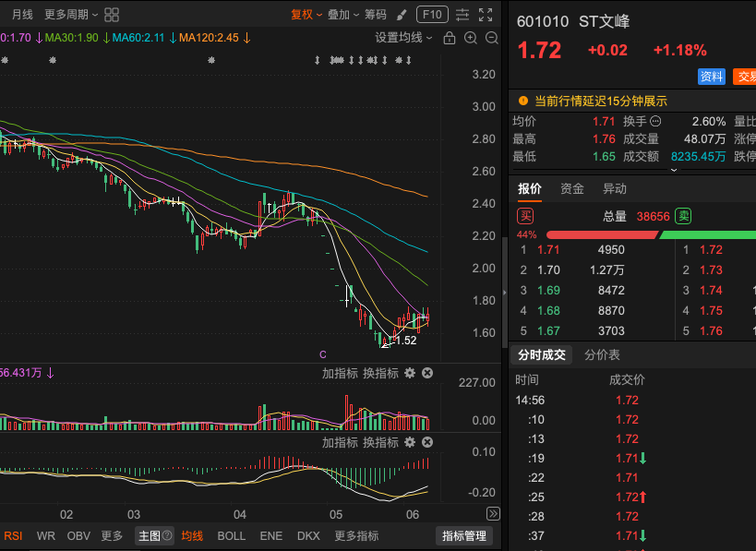Select the OBV indicator tab
756x551 pixels.
pyautogui.click(x=78, y=536)
